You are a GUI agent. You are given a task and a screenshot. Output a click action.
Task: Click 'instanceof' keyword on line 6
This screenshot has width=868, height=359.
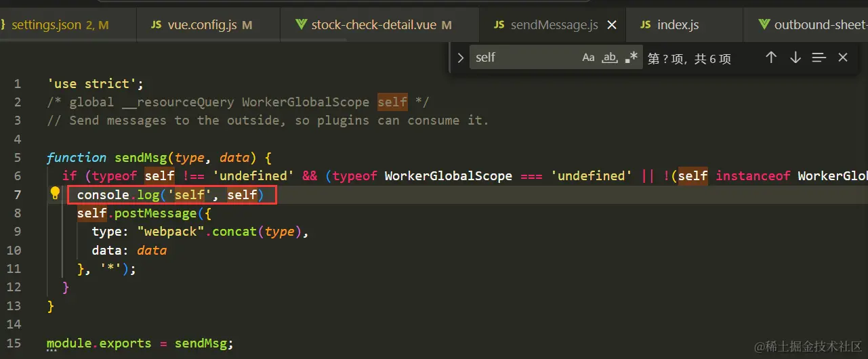pos(753,176)
